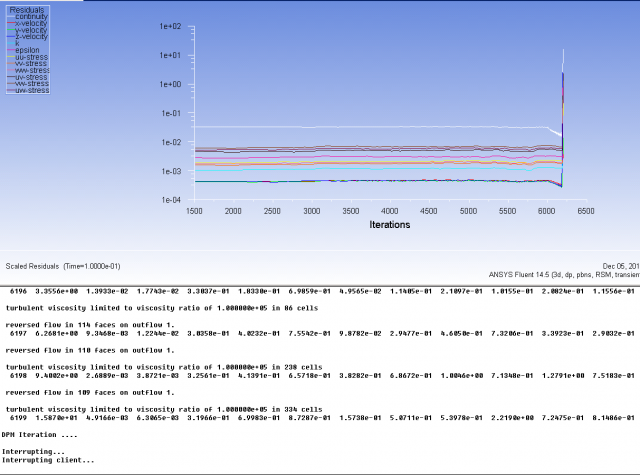Click the Scaled Residuals time caption

click(62, 266)
